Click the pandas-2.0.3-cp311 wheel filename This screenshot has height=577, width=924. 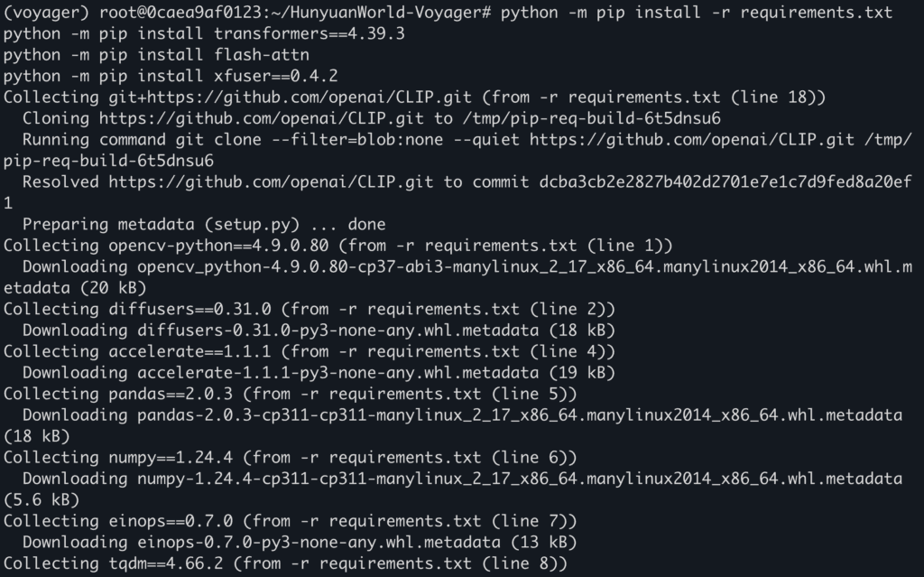point(520,415)
